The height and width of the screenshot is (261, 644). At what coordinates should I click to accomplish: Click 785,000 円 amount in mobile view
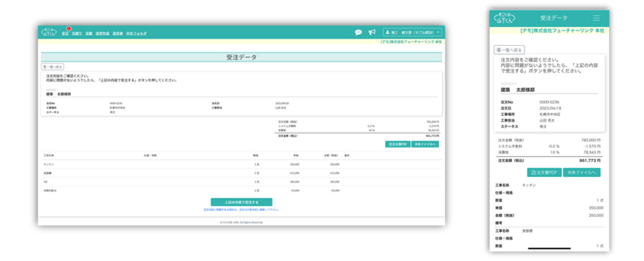[x=591, y=140]
